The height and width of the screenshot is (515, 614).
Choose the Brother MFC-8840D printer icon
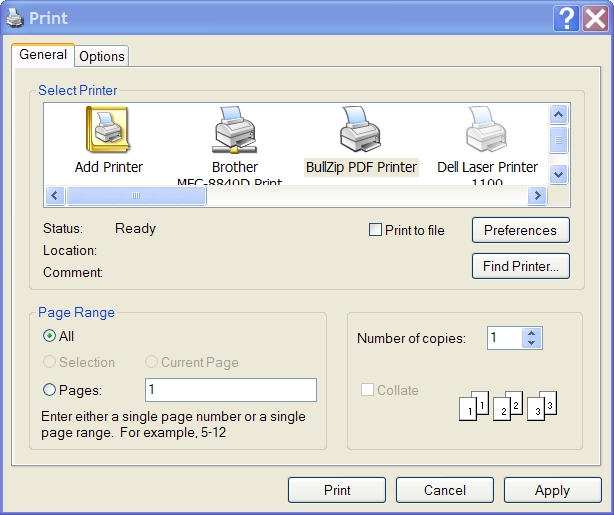point(235,130)
